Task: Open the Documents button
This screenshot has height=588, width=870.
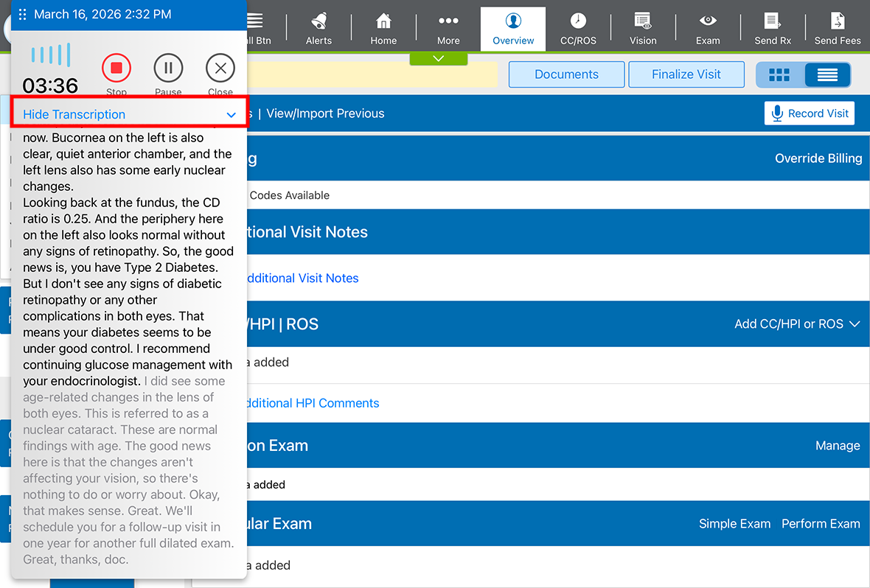Action: 566,74
